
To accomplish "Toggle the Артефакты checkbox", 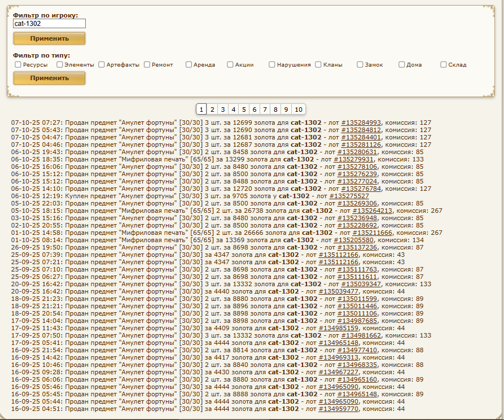I will point(102,65).
